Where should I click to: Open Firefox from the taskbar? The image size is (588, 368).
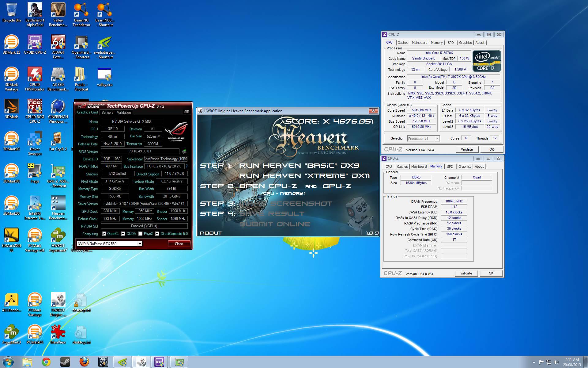pos(84,362)
